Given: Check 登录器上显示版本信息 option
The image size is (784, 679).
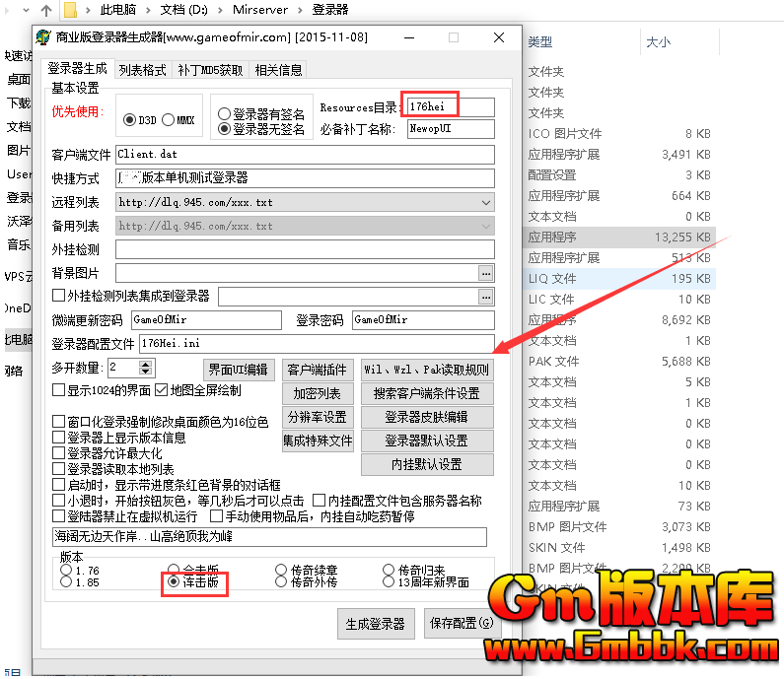Looking at the screenshot, I should 59,438.
